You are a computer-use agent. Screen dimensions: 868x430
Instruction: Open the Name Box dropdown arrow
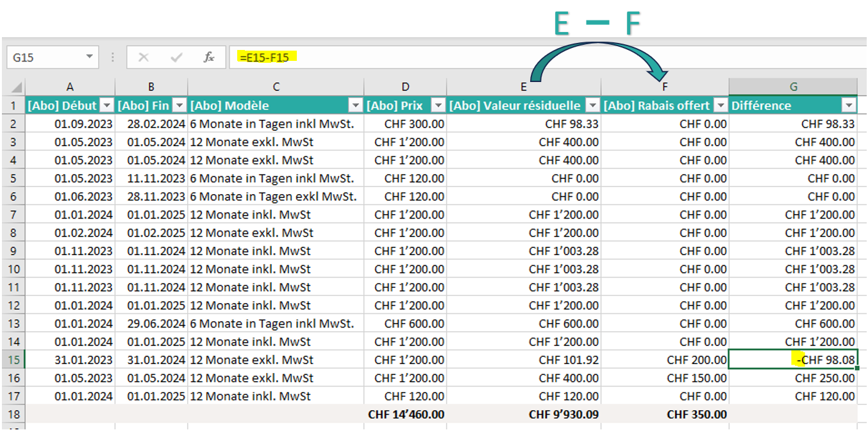pos(89,58)
